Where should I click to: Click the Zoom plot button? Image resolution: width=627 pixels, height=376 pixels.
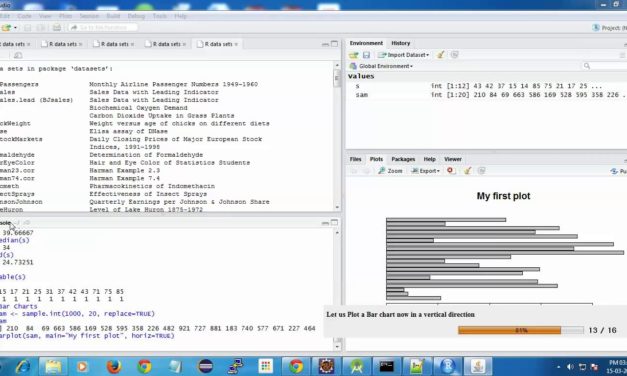tap(390, 171)
